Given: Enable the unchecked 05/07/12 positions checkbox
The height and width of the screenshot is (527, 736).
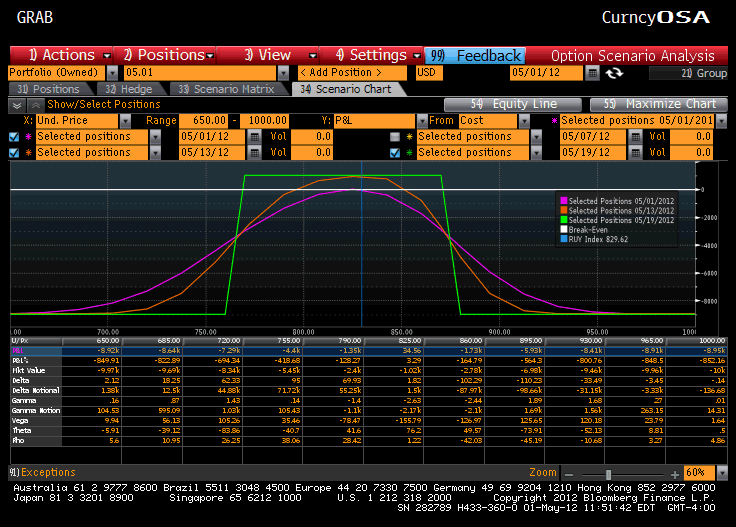Looking at the screenshot, I should pos(394,136).
